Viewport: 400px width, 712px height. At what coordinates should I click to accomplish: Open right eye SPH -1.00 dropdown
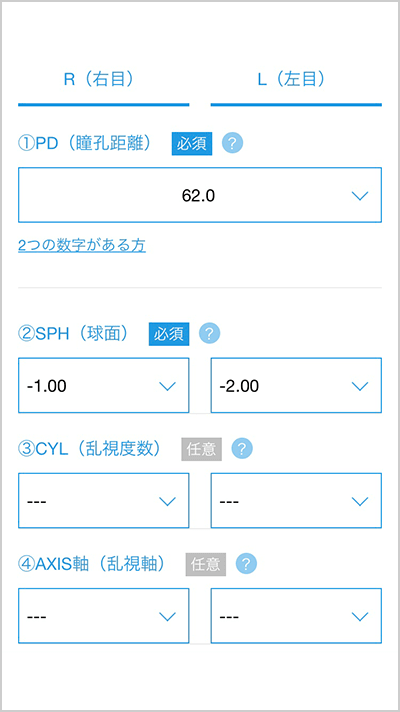(104, 385)
